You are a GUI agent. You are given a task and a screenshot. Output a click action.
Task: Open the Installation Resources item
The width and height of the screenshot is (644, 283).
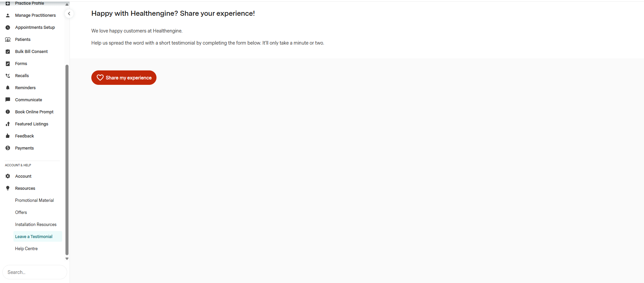coord(36,225)
